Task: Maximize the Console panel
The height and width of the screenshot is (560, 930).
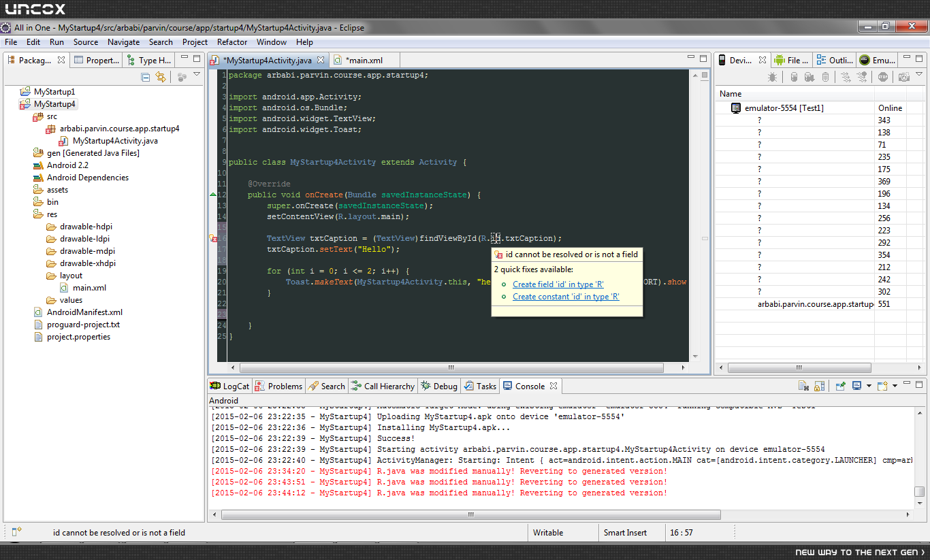Action: [920, 385]
